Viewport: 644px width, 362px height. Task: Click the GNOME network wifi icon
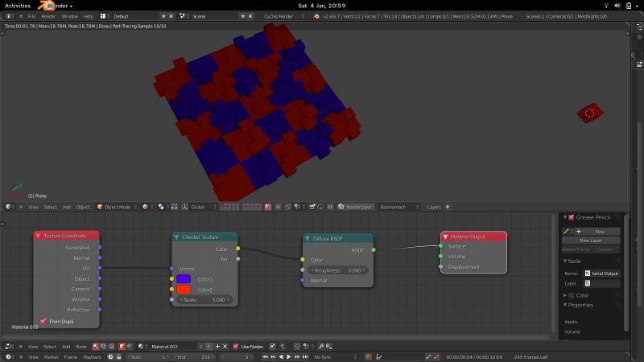click(606, 6)
